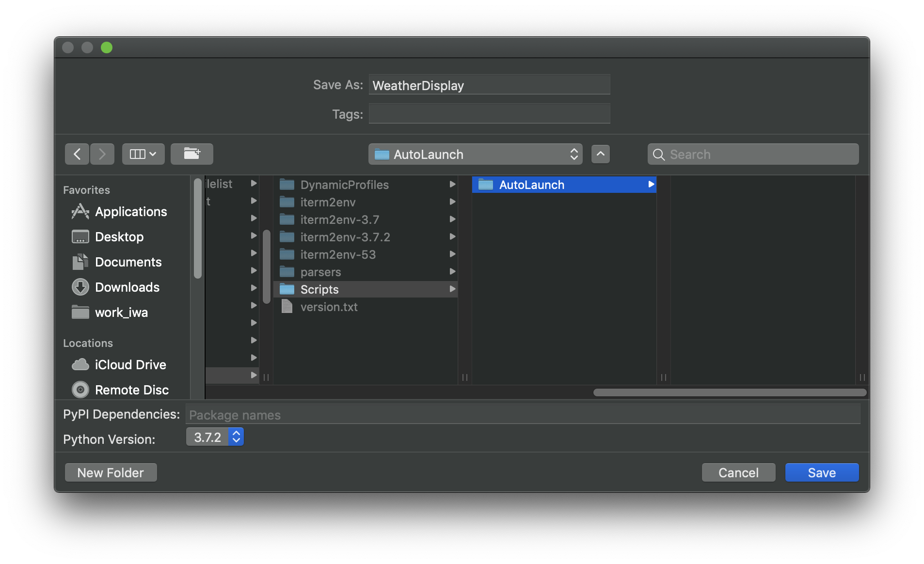This screenshot has height=564, width=924.
Task: Select the version.txt file
Action: pos(329,307)
